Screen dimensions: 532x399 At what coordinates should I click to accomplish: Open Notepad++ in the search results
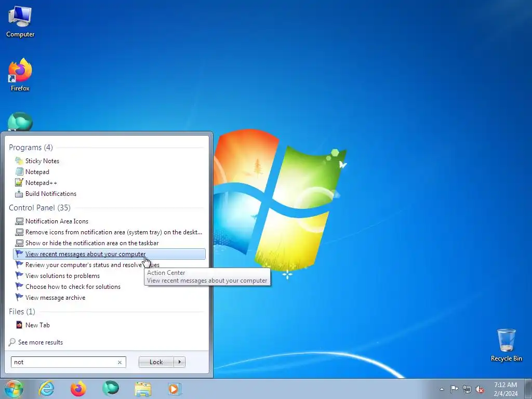[x=109, y=182]
